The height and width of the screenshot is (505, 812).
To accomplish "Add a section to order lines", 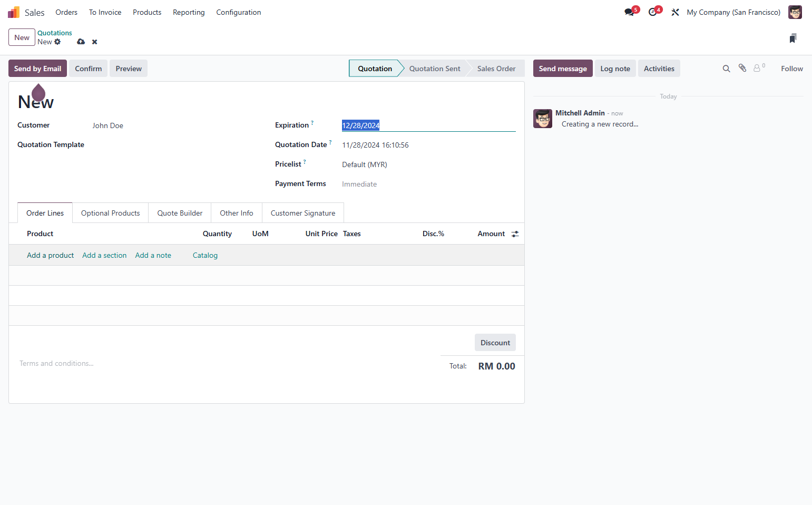I will tap(104, 255).
